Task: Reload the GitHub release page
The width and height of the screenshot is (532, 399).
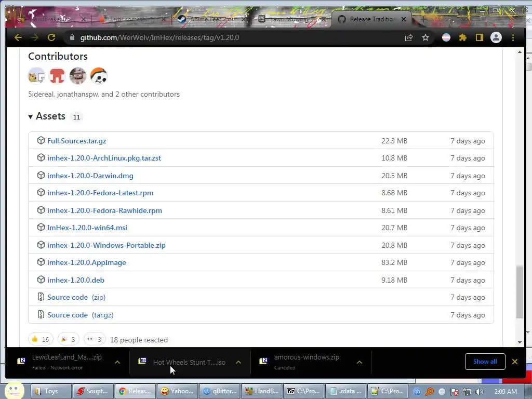Action: tap(51, 37)
